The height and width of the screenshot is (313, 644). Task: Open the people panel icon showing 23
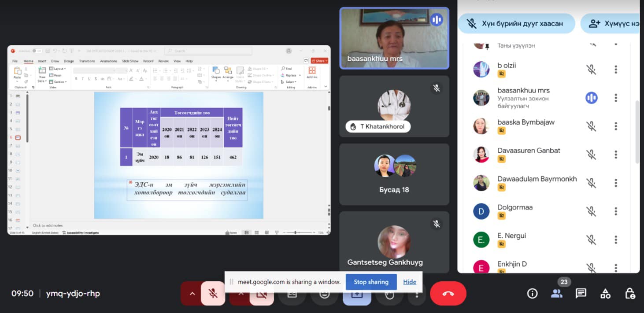pyautogui.click(x=557, y=294)
